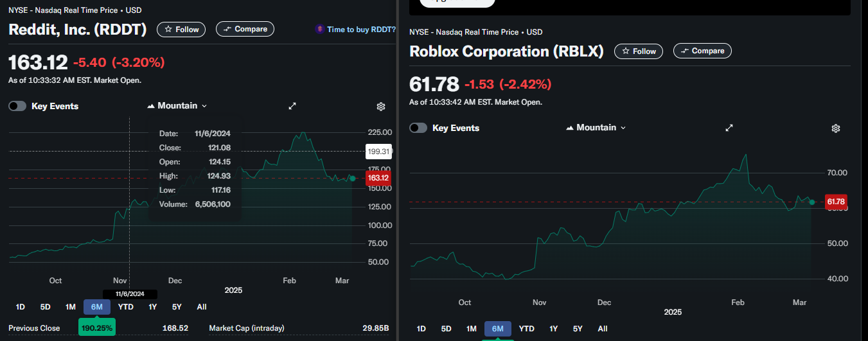This screenshot has width=868, height=341.
Task: Click the 11/6/2024 crosshair date marker
Action: 130,293
